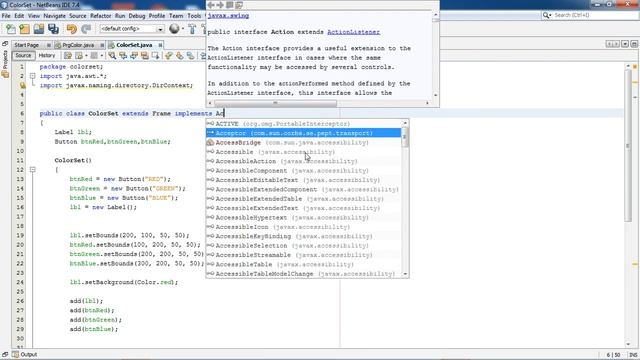Select ACTIVE in the completion list
The height and width of the screenshot is (360, 640).
pyautogui.click(x=304, y=124)
